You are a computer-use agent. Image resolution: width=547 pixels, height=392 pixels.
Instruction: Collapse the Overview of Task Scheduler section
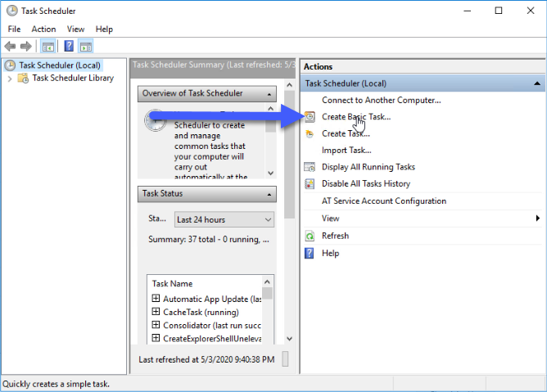269,94
